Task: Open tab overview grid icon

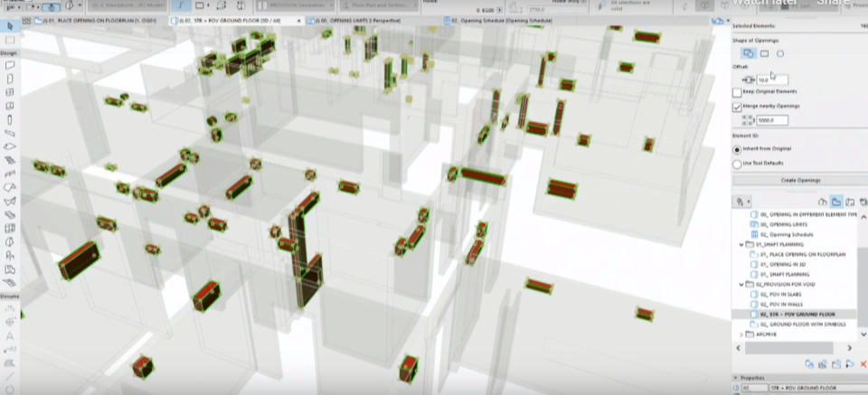Action: point(25,21)
